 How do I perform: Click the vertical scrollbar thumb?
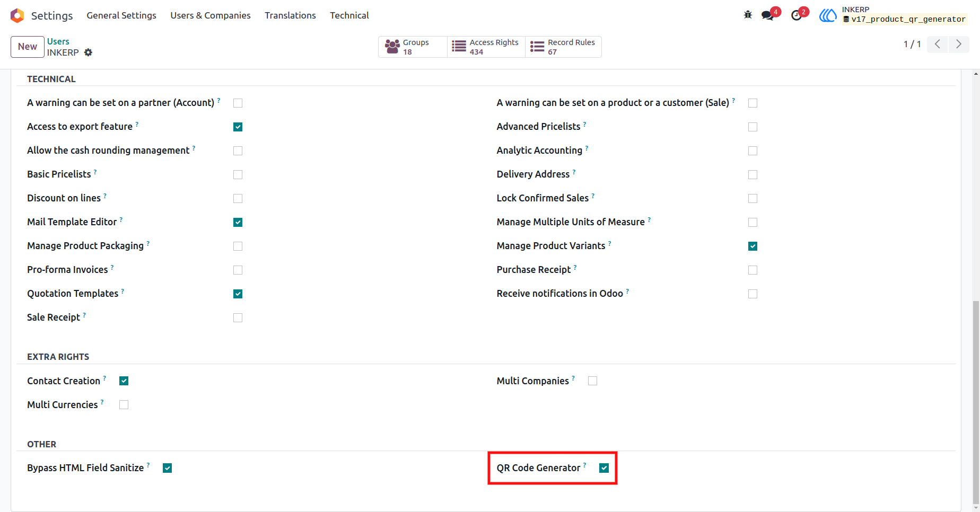(x=976, y=402)
